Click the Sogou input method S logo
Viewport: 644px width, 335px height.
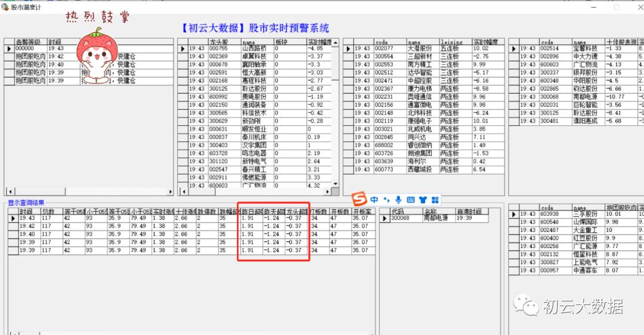click(x=359, y=200)
